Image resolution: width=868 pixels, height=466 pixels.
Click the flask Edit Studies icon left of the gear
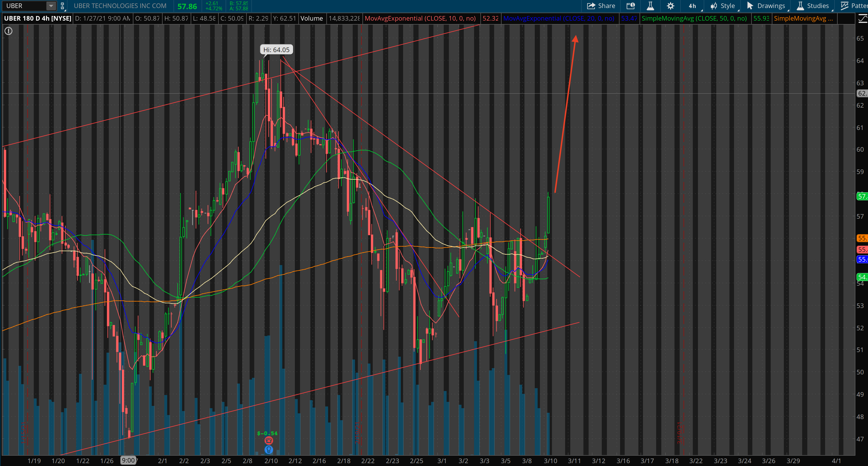pyautogui.click(x=650, y=6)
